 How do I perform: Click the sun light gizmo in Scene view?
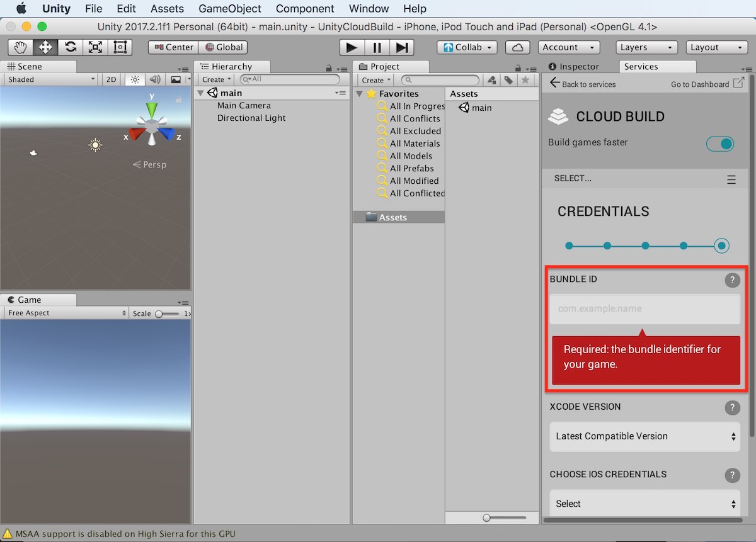click(95, 145)
